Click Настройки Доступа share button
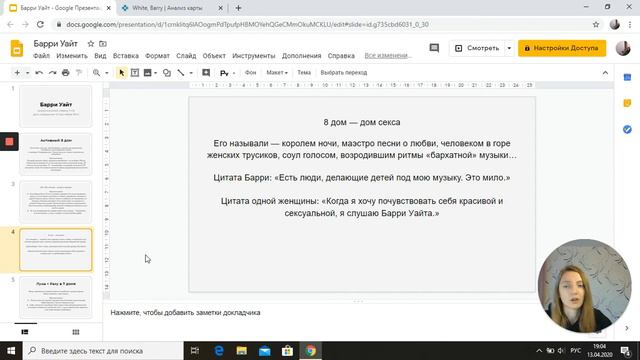This screenshot has width=640, height=360. pyautogui.click(x=562, y=48)
